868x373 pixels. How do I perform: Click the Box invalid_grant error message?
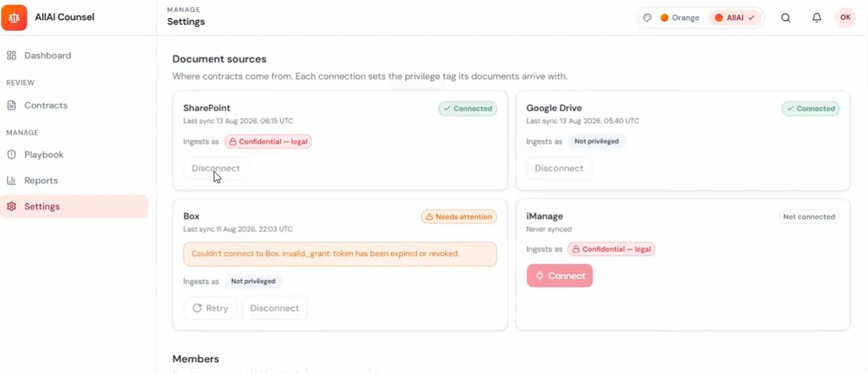[340, 254]
